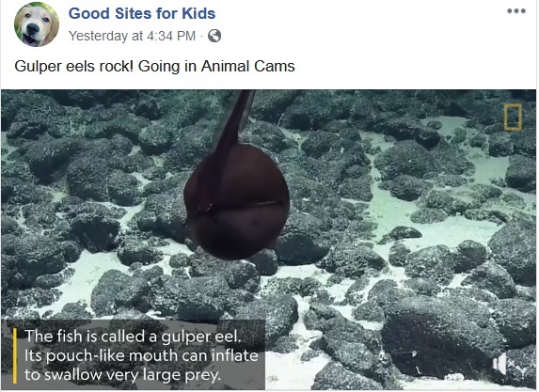The width and height of the screenshot is (539, 392).
Task: Click the yellow bar beside the caption
Action: 15,355
